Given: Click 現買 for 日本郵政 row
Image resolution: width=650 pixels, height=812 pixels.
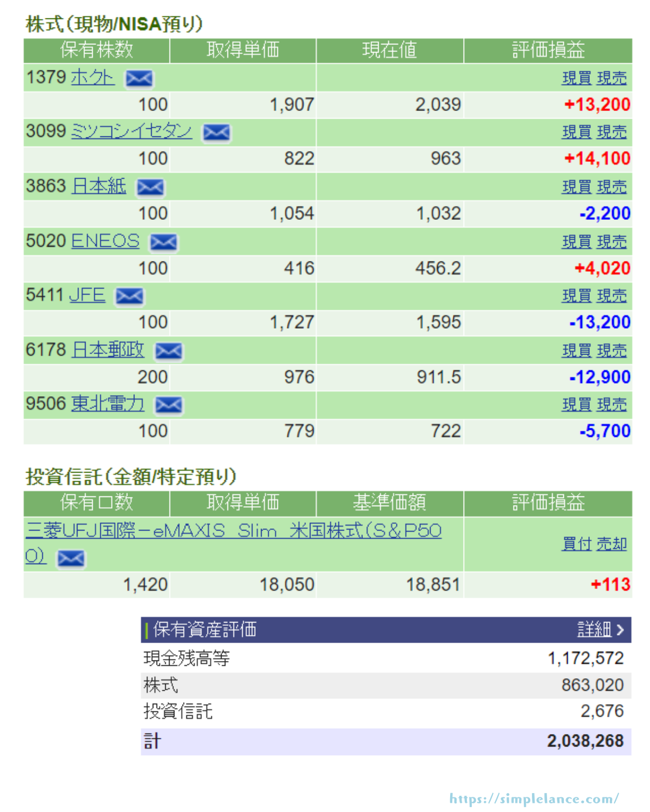Looking at the screenshot, I should coord(576,351).
